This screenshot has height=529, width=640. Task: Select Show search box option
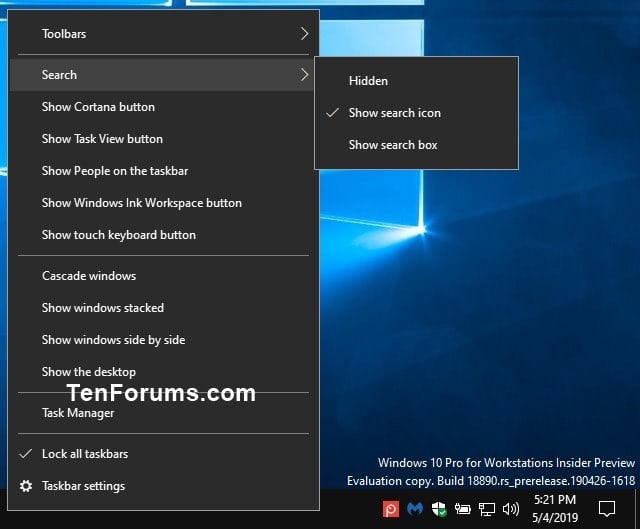point(417,145)
